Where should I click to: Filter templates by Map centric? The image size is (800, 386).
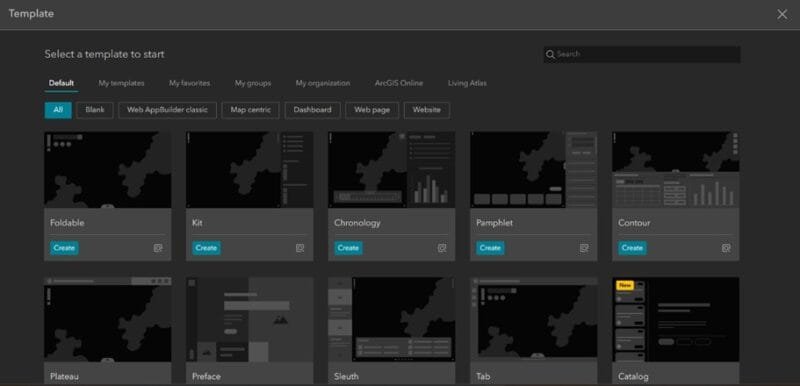[x=251, y=110]
